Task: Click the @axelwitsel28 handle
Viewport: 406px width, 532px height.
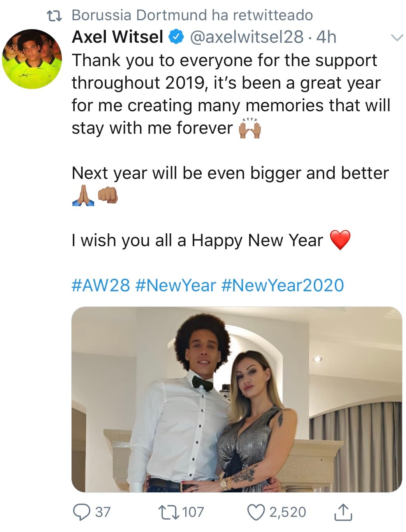Action: [246, 37]
